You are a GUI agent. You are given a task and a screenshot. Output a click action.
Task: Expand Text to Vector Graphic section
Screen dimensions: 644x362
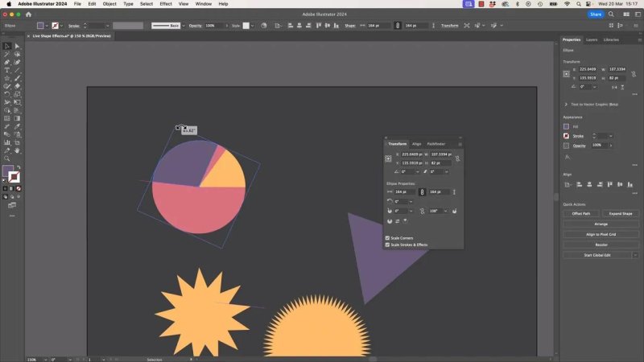(566, 105)
